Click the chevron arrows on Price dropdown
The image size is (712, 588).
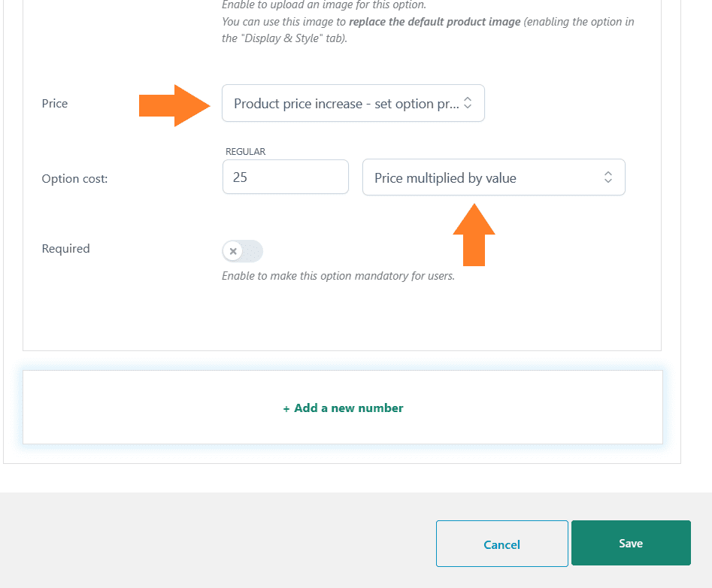(x=467, y=102)
